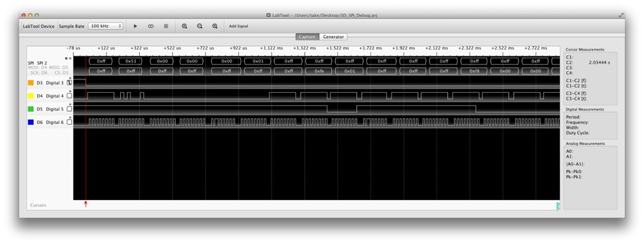Screen dimensions: 644x244
Task: Remove the D4 Digital 4 signal
Action: pos(70,91)
